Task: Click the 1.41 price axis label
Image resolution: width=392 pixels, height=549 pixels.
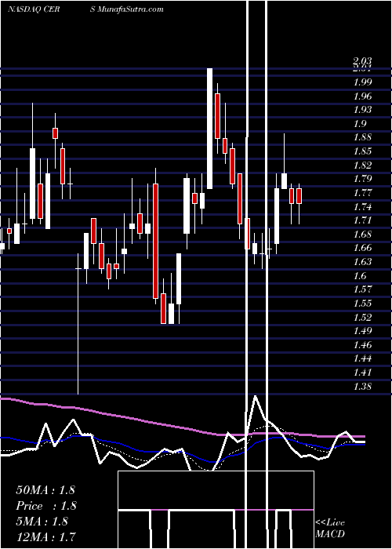Action: 362,372
